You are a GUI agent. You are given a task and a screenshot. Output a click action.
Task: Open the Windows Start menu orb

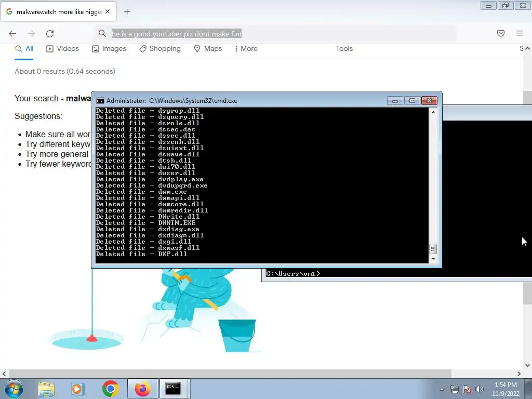14,389
